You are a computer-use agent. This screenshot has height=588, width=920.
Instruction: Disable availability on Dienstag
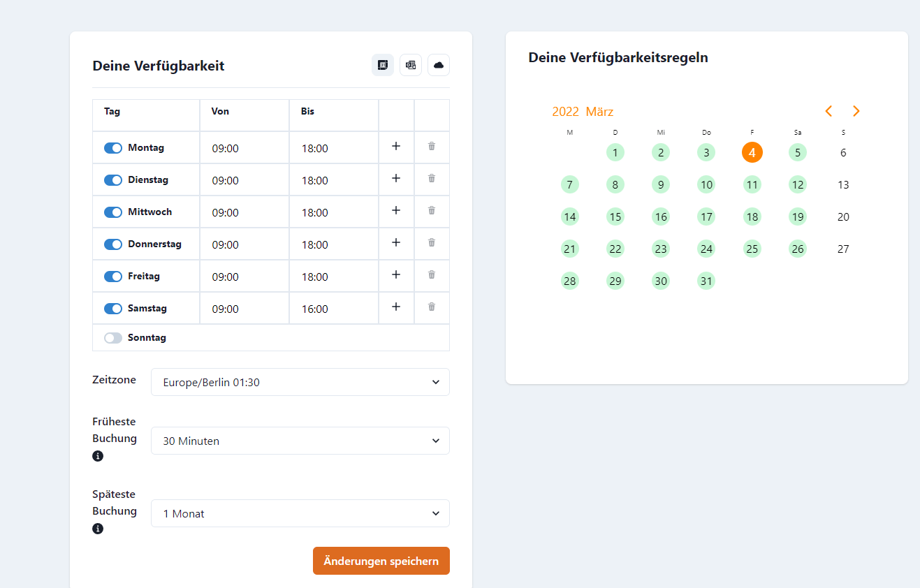pyautogui.click(x=113, y=180)
